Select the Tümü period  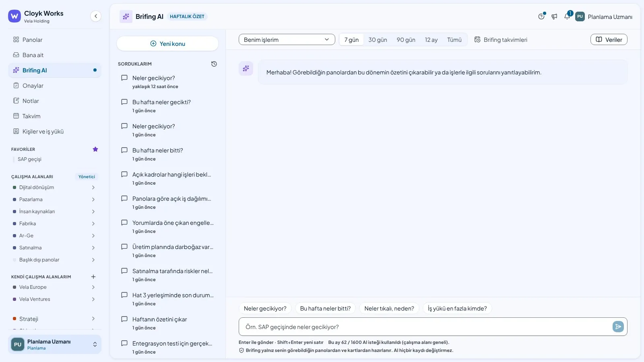click(x=454, y=40)
